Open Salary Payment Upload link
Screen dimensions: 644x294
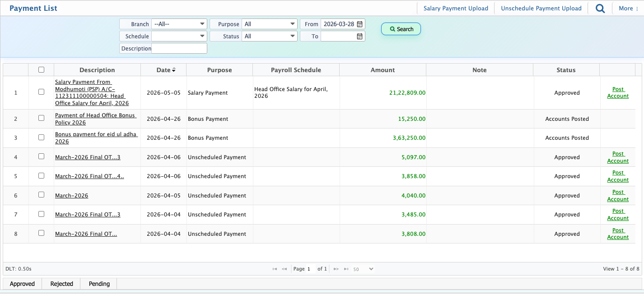(x=456, y=9)
